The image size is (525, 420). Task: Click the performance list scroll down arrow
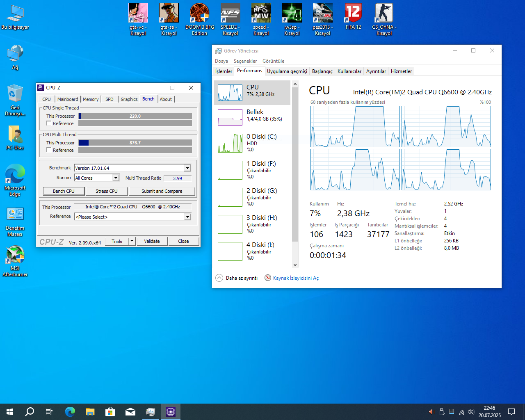tap(295, 265)
